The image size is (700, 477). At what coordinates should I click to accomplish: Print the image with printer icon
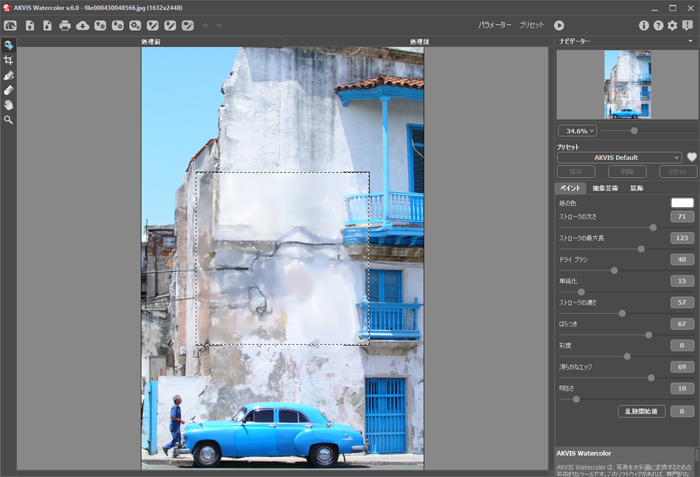[65, 25]
